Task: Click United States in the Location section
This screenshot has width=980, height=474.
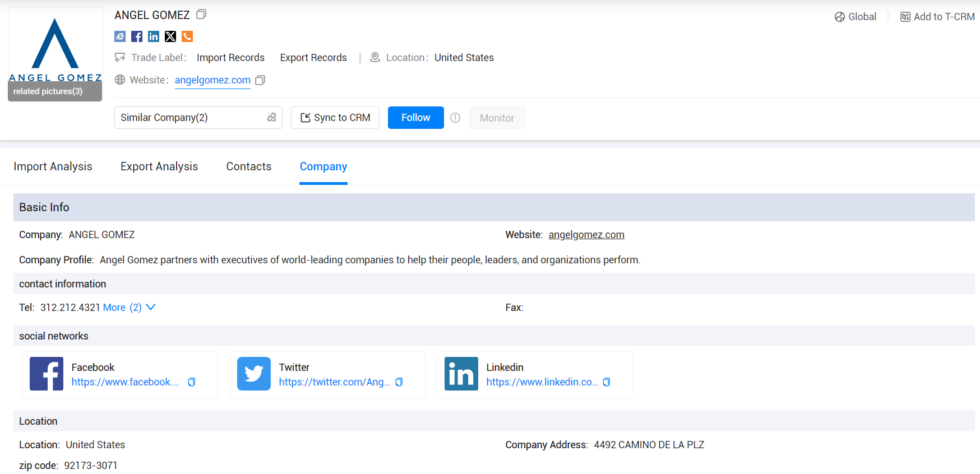Action: [x=95, y=445]
